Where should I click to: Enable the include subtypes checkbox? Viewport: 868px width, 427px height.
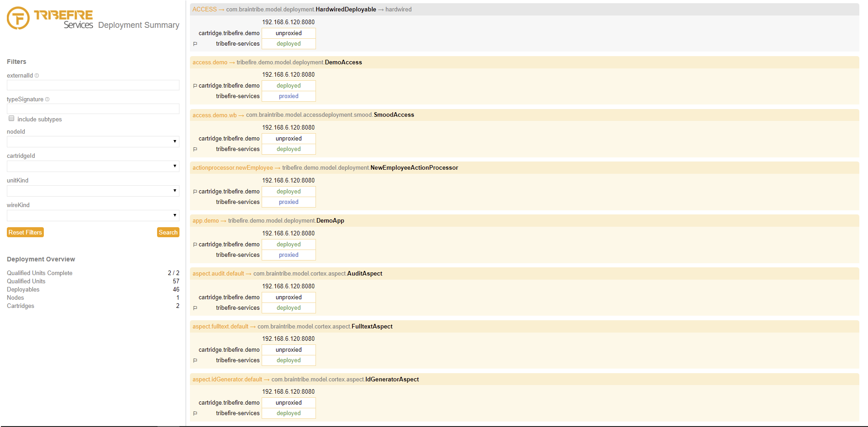(x=11, y=119)
